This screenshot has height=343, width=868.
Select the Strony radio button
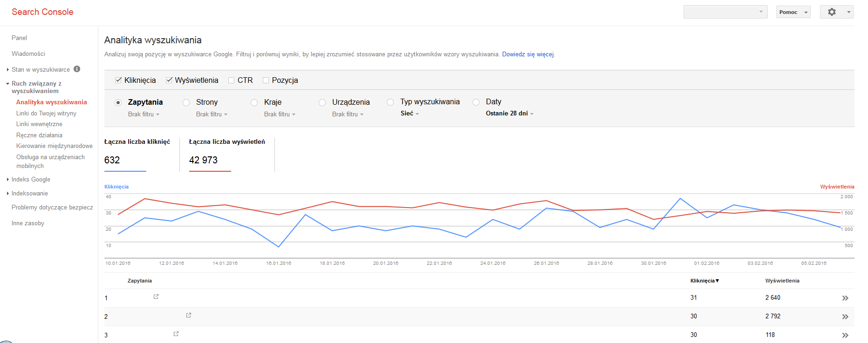click(x=186, y=102)
